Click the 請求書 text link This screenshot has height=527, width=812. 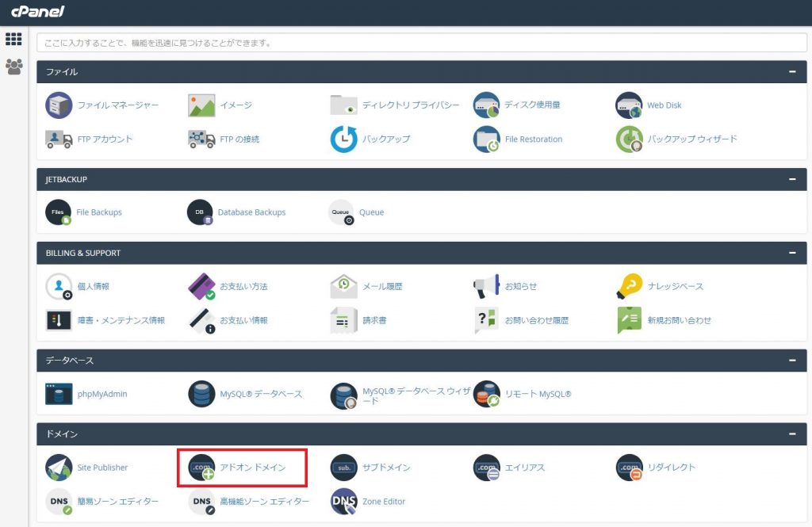click(374, 320)
